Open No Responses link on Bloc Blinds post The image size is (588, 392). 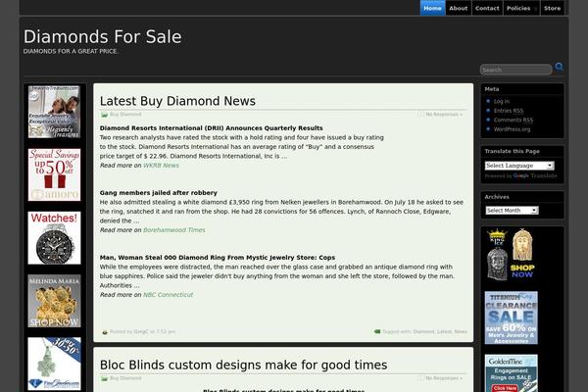click(x=444, y=378)
